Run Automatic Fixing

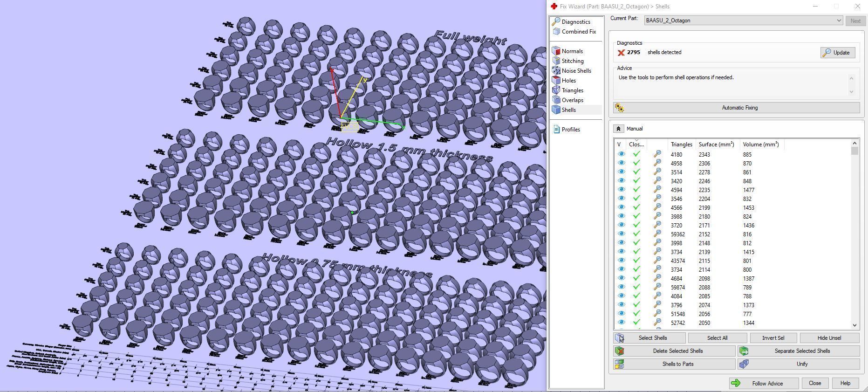737,108
